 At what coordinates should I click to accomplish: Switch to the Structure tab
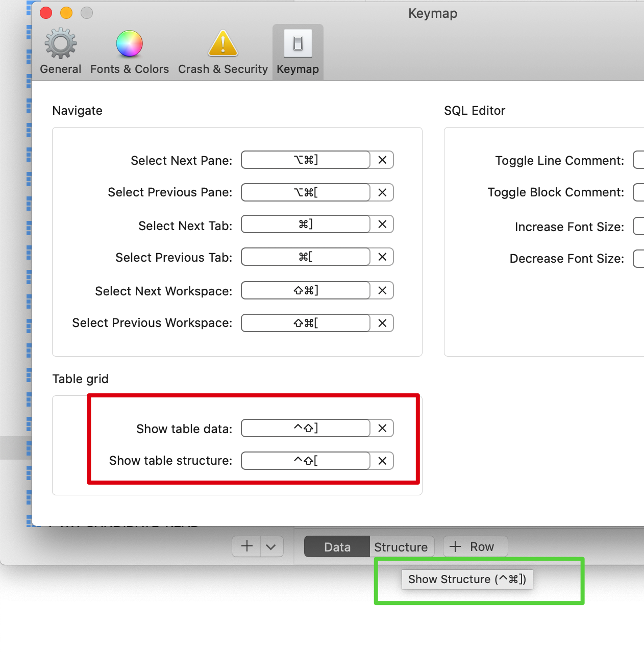[402, 546]
